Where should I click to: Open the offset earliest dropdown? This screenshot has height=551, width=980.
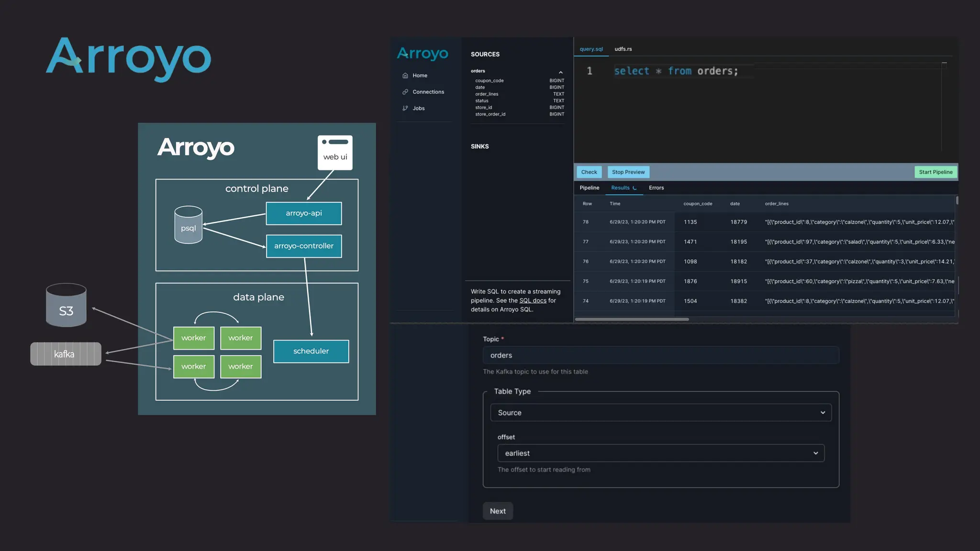(660, 453)
